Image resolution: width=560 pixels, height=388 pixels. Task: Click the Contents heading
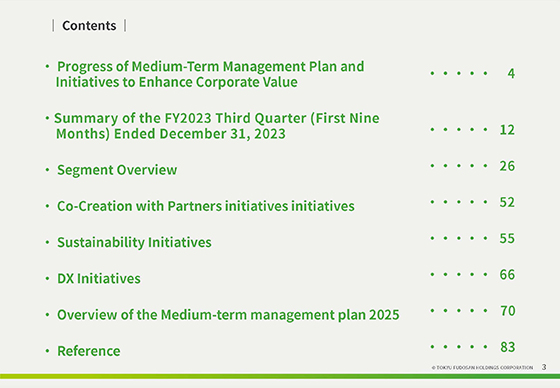89,26
